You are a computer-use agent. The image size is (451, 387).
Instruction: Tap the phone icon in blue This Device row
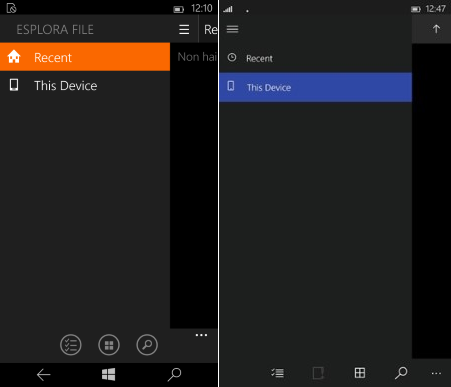[x=231, y=86]
